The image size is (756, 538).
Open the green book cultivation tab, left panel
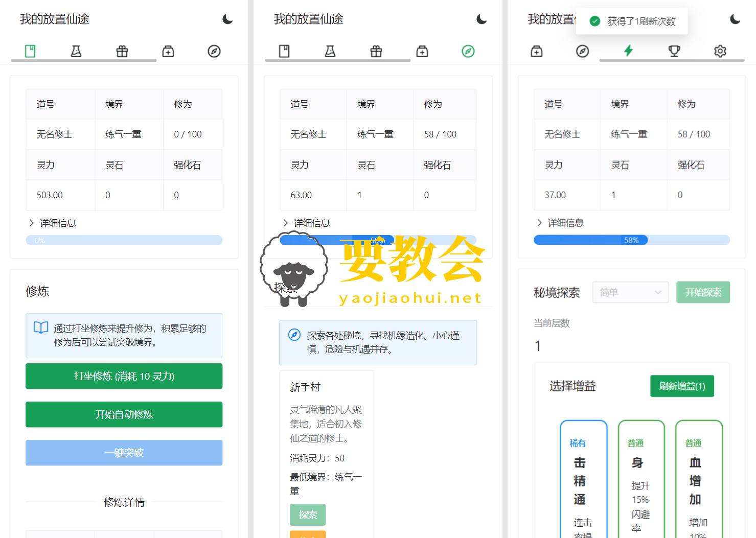30,51
